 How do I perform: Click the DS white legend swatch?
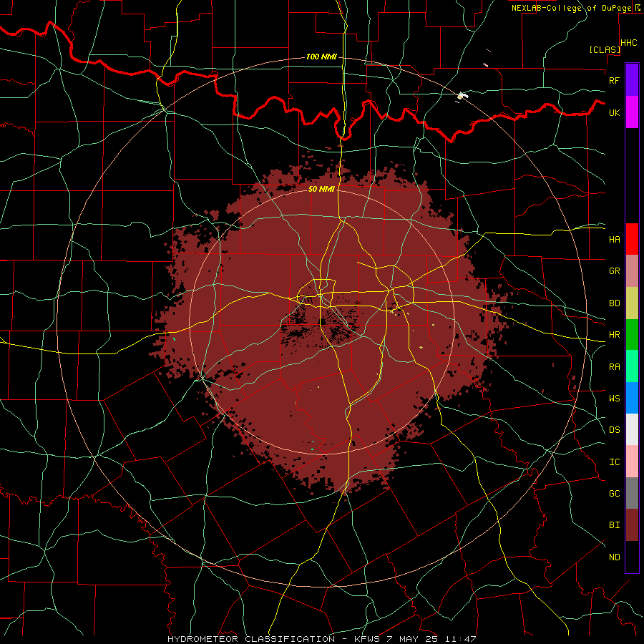click(x=632, y=429)
